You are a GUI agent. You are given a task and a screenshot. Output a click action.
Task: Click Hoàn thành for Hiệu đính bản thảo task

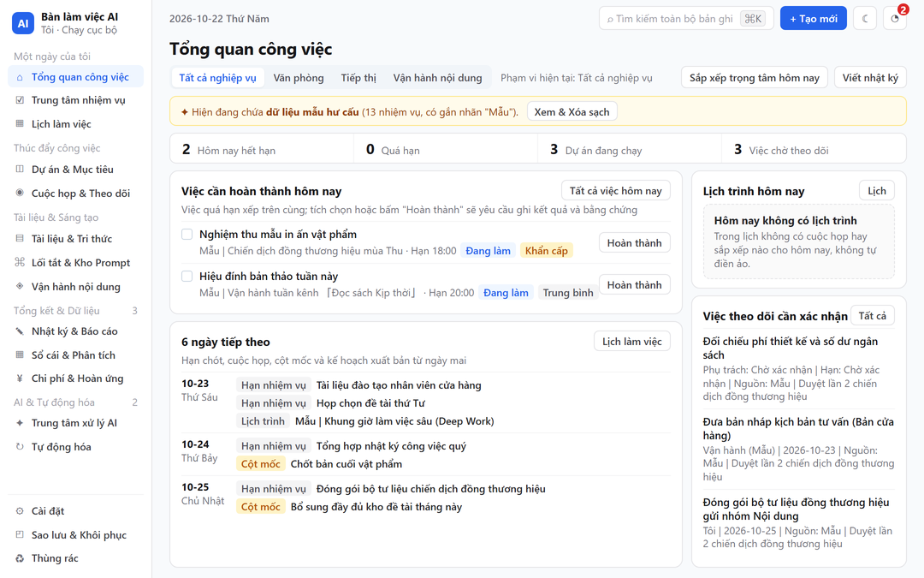634,285
